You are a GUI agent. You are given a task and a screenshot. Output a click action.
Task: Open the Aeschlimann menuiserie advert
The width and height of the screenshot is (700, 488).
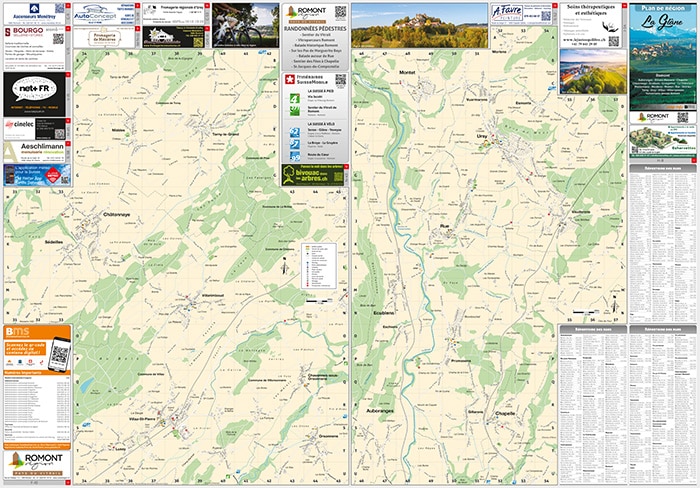coord(37,152)
